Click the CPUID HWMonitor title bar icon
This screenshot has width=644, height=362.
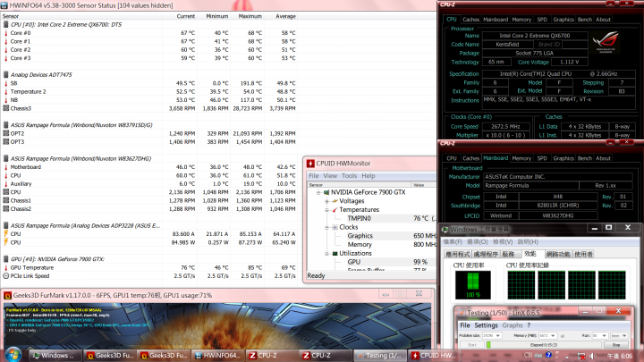click(x=310, y=164)
